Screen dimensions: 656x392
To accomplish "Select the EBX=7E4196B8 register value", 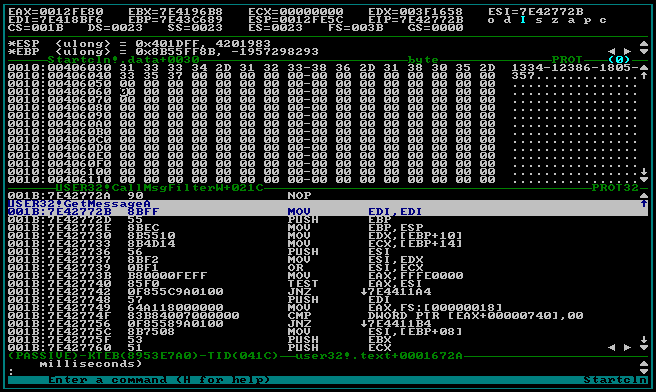I will [x=176, y=12].
